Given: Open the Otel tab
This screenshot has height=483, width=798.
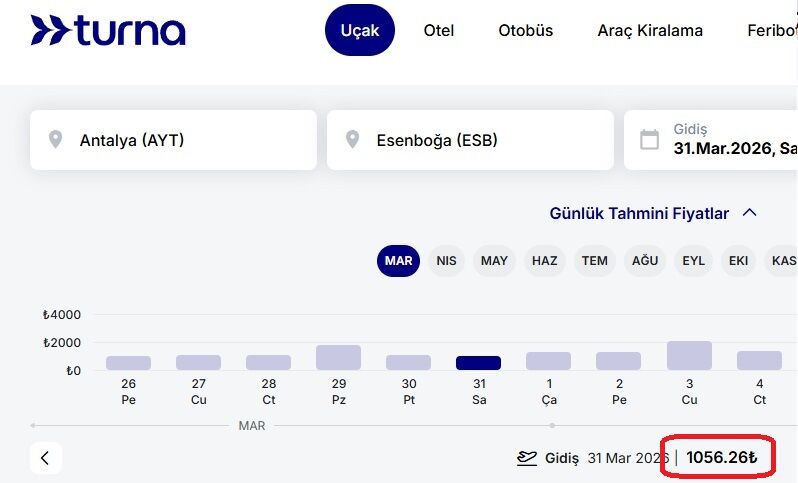Looking at the screenshot, I should (x=439, y=31).
